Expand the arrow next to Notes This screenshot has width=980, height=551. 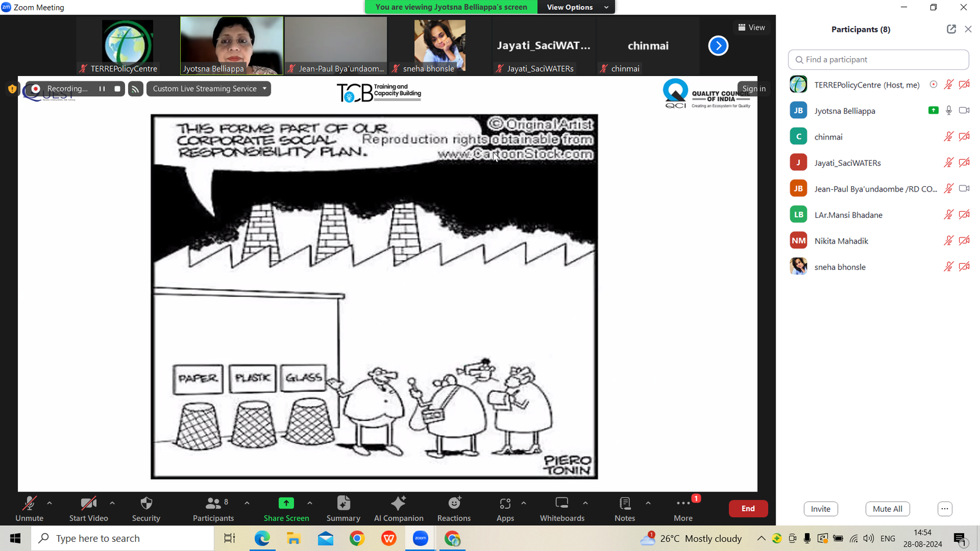648,503
